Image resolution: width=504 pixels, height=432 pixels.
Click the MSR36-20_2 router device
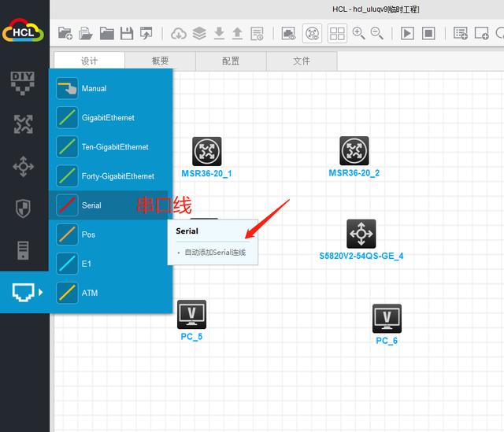(354, 150)
